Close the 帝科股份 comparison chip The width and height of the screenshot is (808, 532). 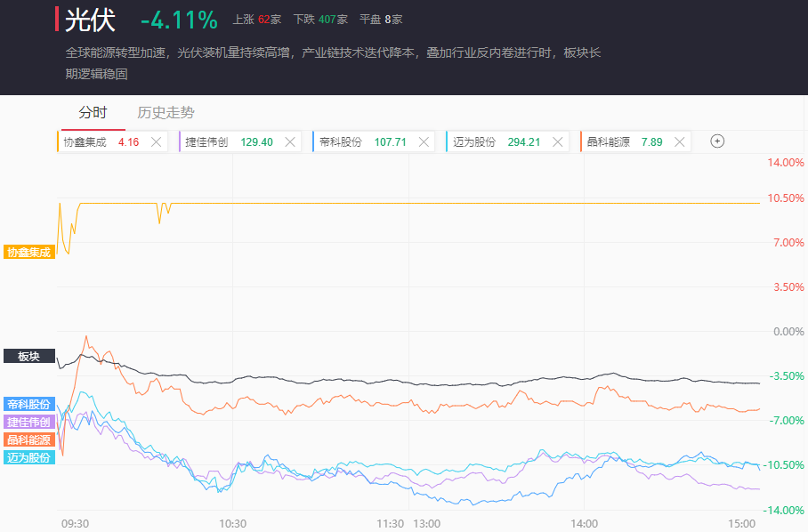click(424, 141)
